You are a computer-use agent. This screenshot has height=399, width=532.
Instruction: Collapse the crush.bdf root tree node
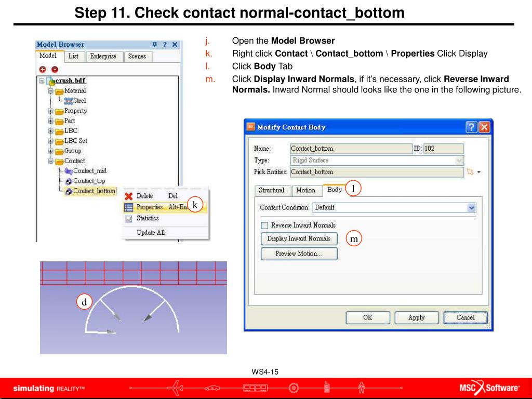pyautogui.click(x=42, y=81)
